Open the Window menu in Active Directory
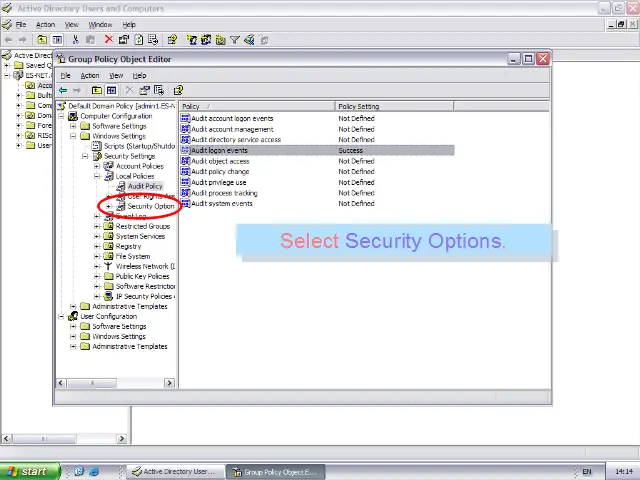Viewport: 640px width, 480px height. click(x=100, y=24)
